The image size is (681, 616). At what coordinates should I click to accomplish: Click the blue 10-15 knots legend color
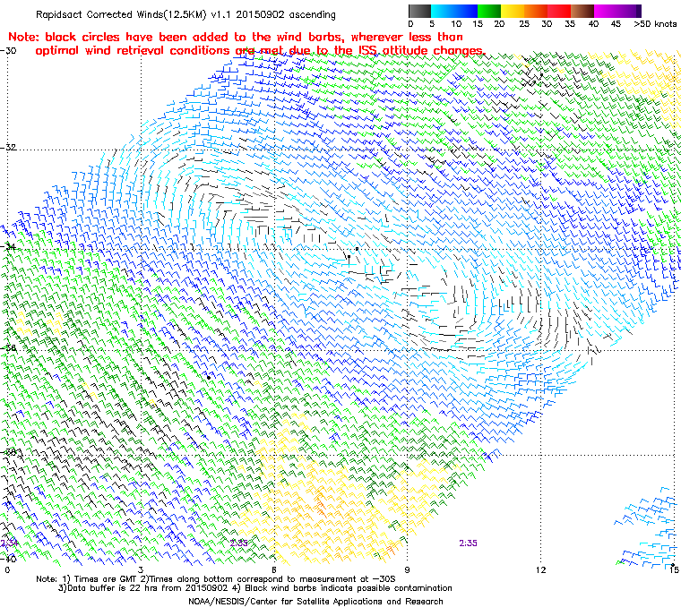click(466, 11)
